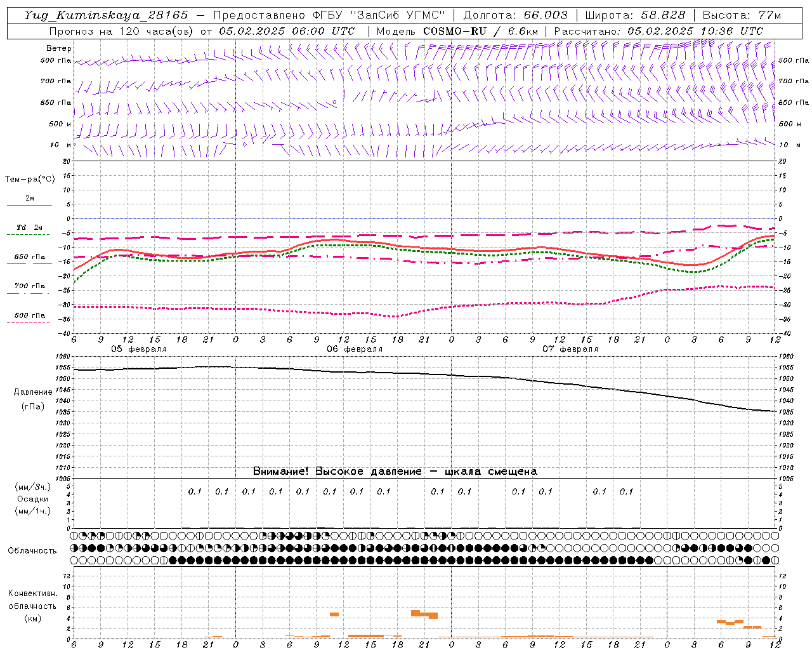
Task: Select the 500 м wind level label on left
Action: coord(61,124)
